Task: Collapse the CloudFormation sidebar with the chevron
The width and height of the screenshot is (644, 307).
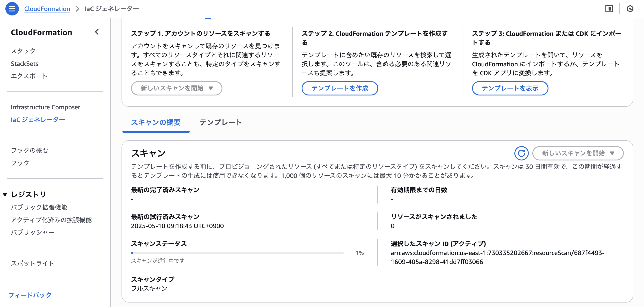Action: pos(97,32)
